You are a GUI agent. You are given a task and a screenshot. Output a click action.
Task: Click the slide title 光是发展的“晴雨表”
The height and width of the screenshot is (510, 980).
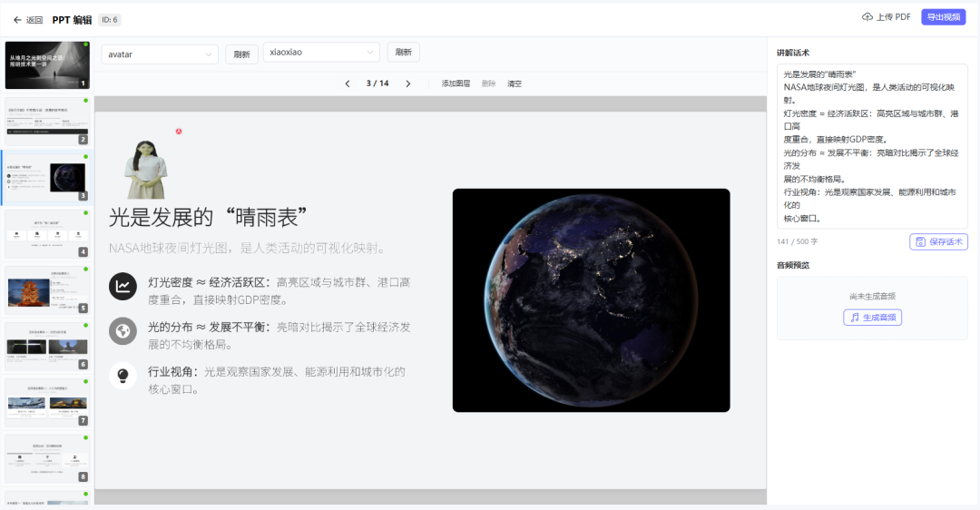(208, 217)
